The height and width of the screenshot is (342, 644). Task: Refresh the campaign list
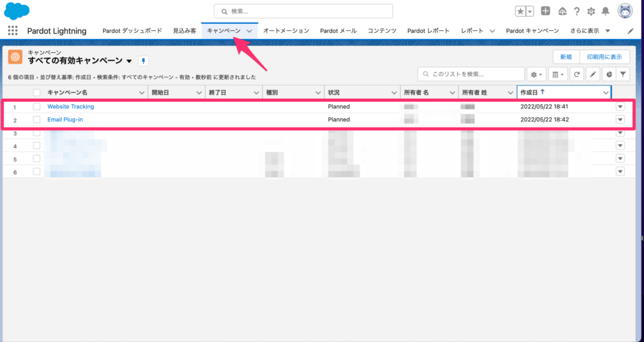[x=577, y=74]
